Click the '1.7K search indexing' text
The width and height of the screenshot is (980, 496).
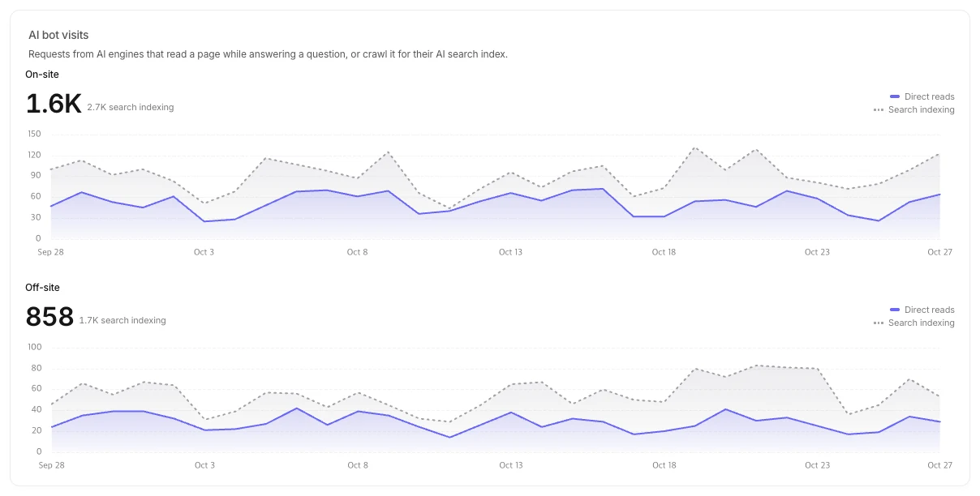point(122,320)
